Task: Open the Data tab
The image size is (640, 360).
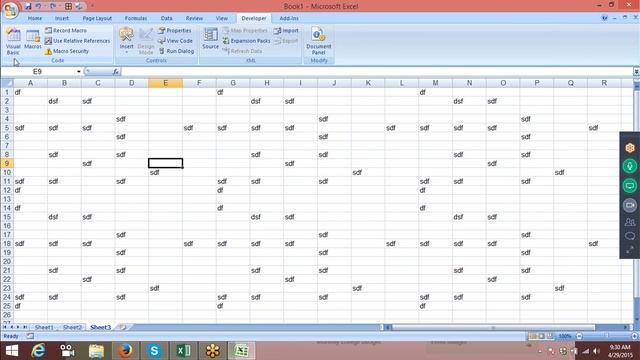Action: [167, 18]
